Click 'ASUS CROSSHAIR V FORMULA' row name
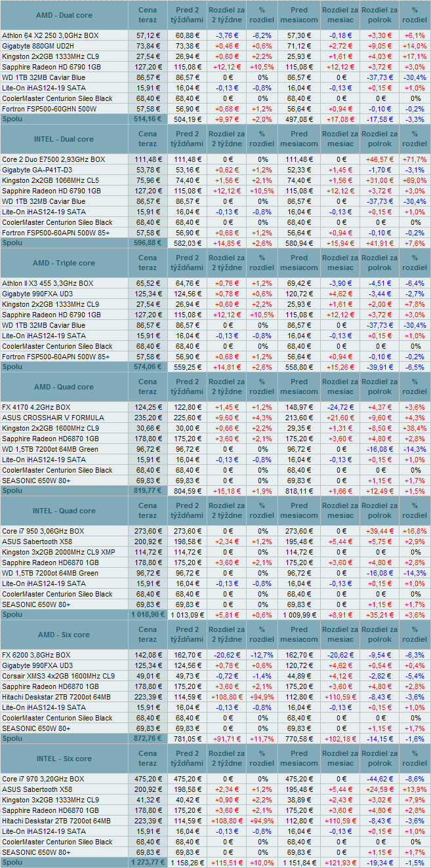This screenshot has width=431, height=868. (53, 418)
